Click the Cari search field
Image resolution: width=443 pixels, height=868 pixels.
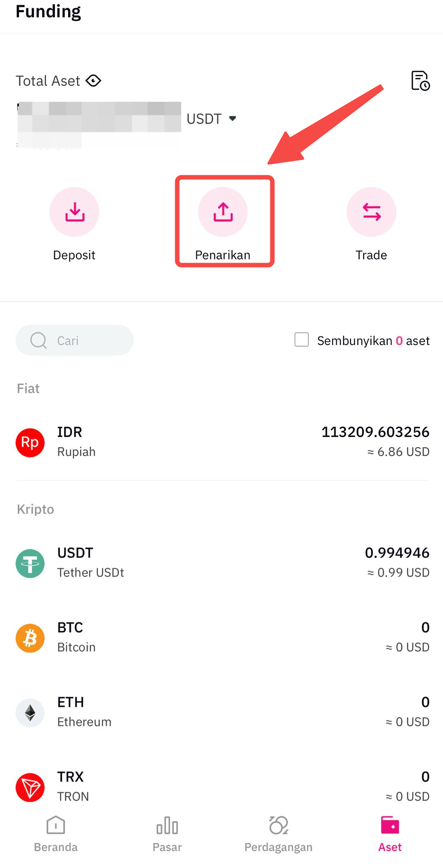[75, 340]
